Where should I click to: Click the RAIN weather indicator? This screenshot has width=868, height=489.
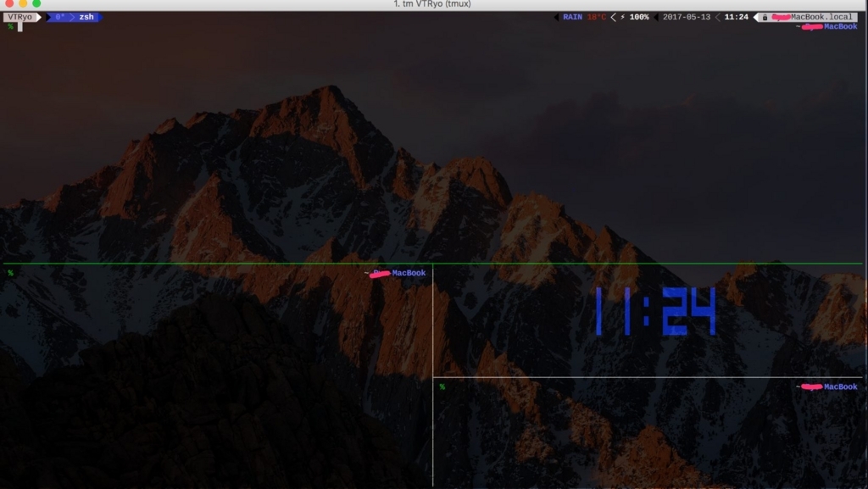tap(572, 17)
